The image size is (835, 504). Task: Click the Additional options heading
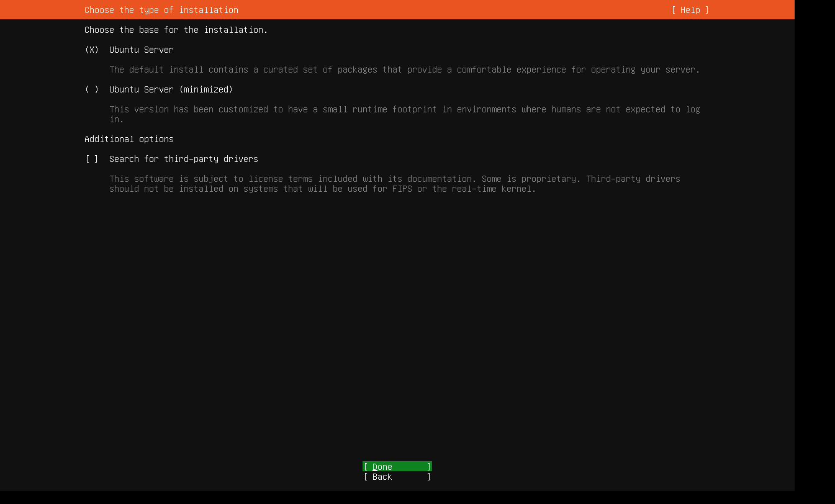(129, 139)
